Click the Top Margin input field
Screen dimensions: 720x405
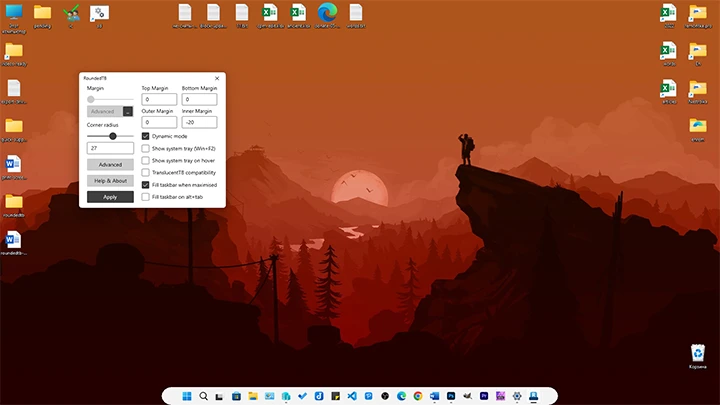159,99
